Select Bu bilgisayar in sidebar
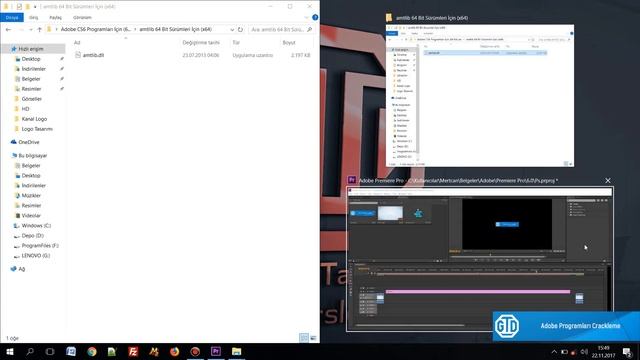Viewport: 640px width, 360px height. point(33,156)
